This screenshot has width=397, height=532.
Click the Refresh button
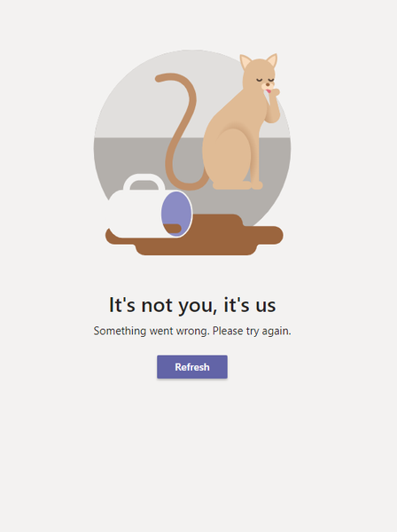(x=192, y=367)
